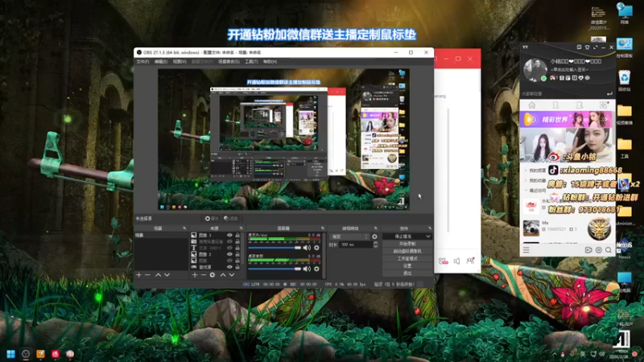The width and height of the screenshot is (644, 362).
Task: Open the 帮助(H) menu in OBS
Action: 270,62
